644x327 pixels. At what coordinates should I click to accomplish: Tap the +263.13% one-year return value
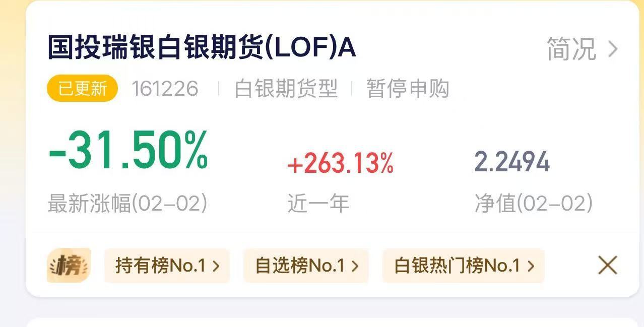pyautogui.click(x=340, y=164)
